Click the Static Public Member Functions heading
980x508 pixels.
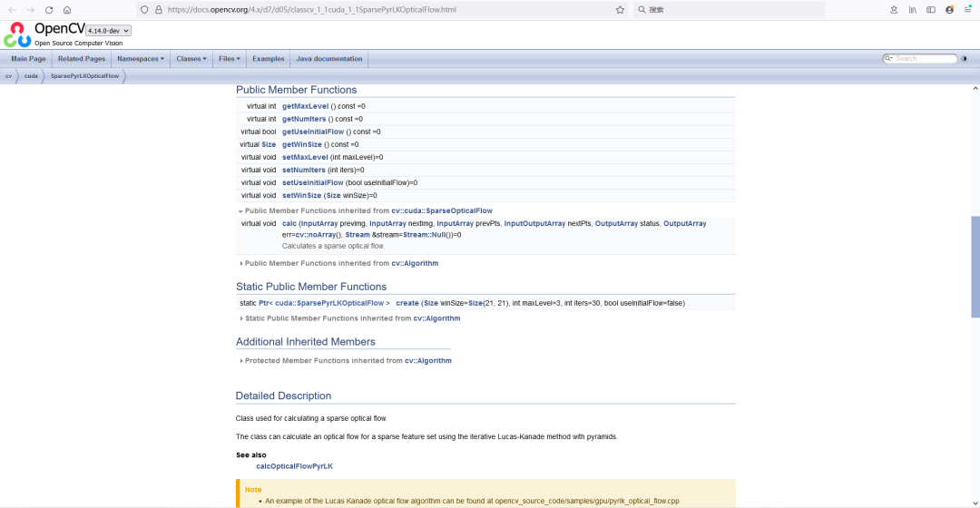coord(311,287)
